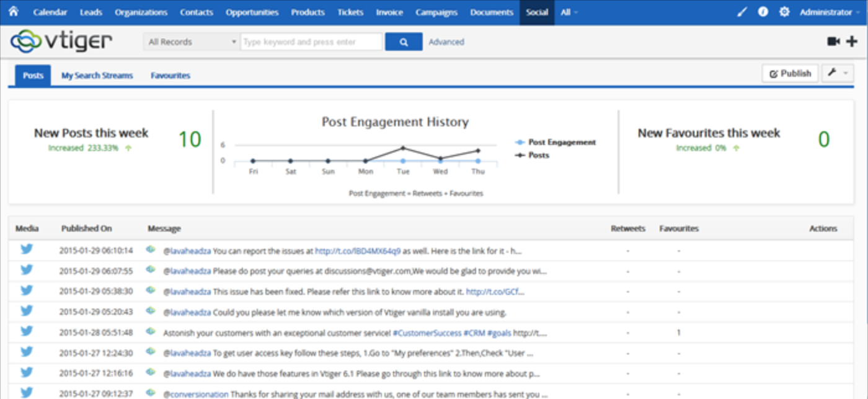Image resolution: width=868 pixels, height=399 pixels.
Task: Click the plus quick-create icon
Action: point(851,42)
